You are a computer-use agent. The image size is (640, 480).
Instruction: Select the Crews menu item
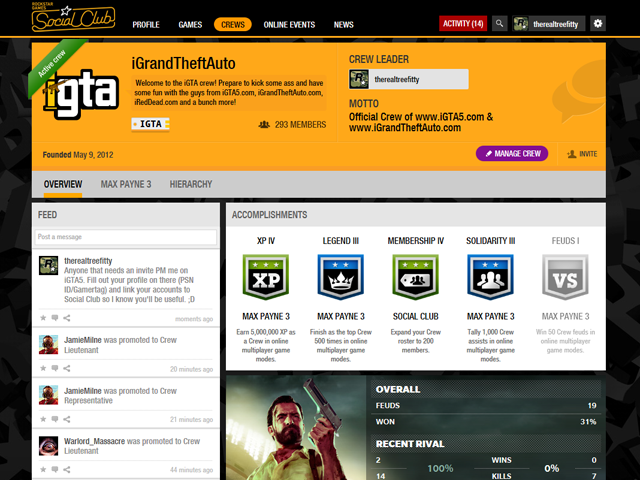233,24
